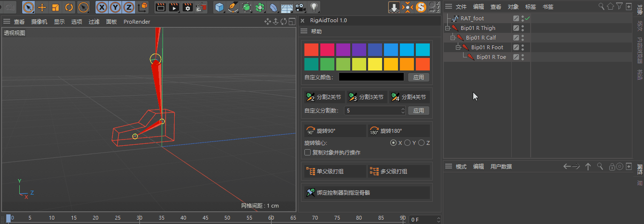Image resolution: width=644 pixels, height=224 pixels.
Task: Open viewport hamburger menu
Action: point(7,22)
